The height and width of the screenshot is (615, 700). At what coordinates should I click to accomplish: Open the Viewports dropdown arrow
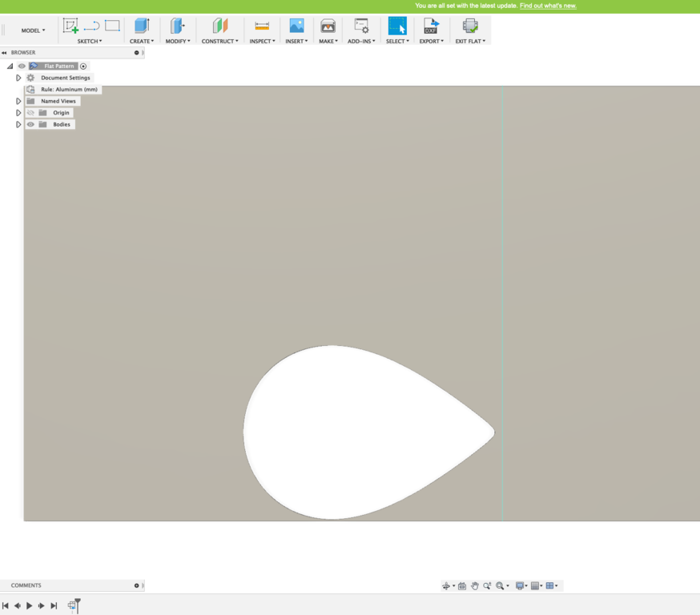(557, 586)
